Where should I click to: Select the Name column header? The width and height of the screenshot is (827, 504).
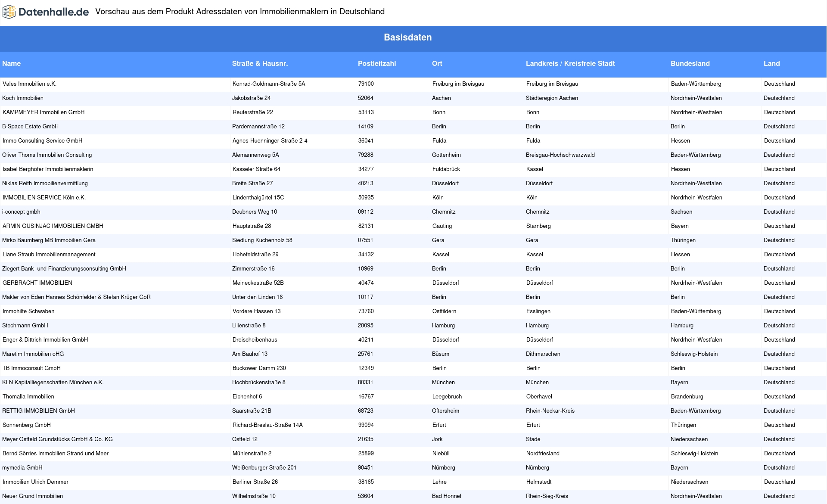(12, 63)
